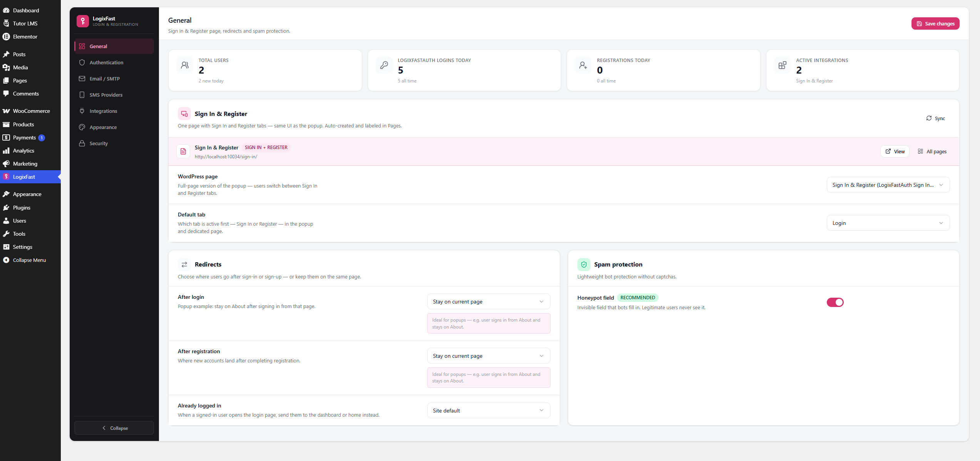Click the Redirects arrows icon
Viewport: 980px width, 461px height.
click(184, 265)
